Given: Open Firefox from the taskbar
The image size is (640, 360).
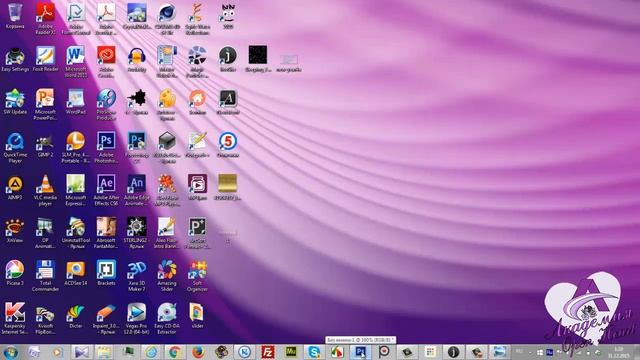Looking at the screenshot, I should [x=198, y=352].
